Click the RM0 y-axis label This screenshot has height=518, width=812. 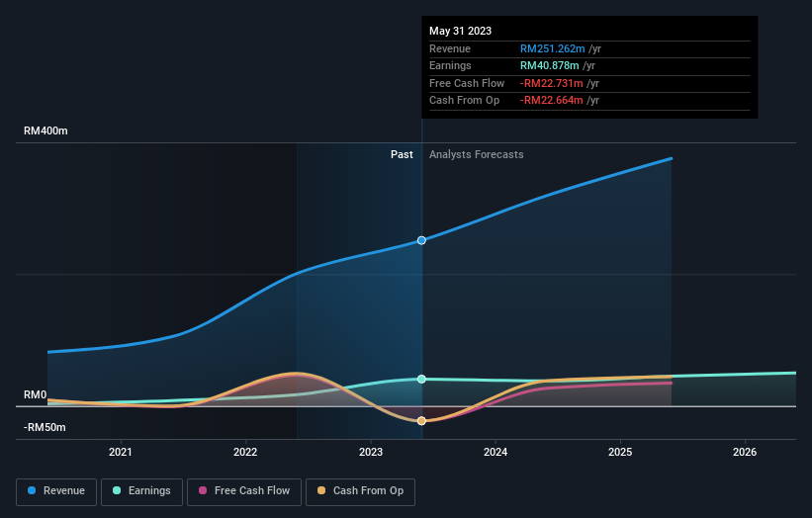coord(36,394)
